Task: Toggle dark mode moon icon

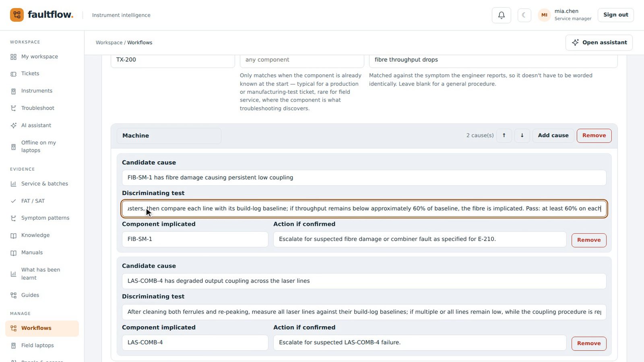Action: pos(524,15)
